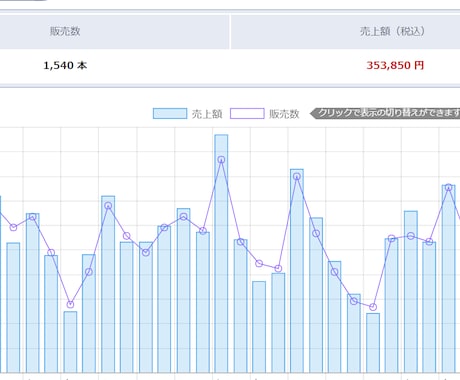This screenshot has width=460, height=380.
Task: Click the tallest sales bar in chart
Action: [221, 253]
